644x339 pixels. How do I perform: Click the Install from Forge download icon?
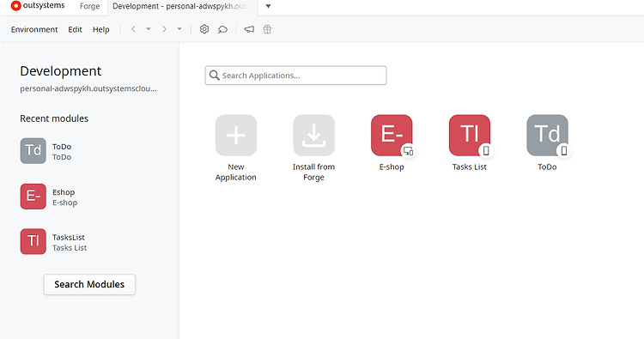(x=313, y=135)
